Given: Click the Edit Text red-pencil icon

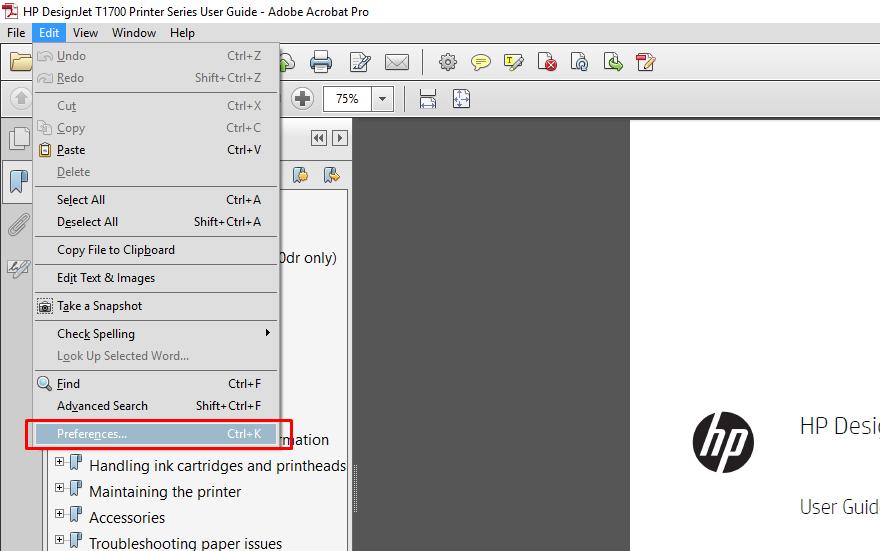Looking at the screenshot, I should [x=645, y=62].
